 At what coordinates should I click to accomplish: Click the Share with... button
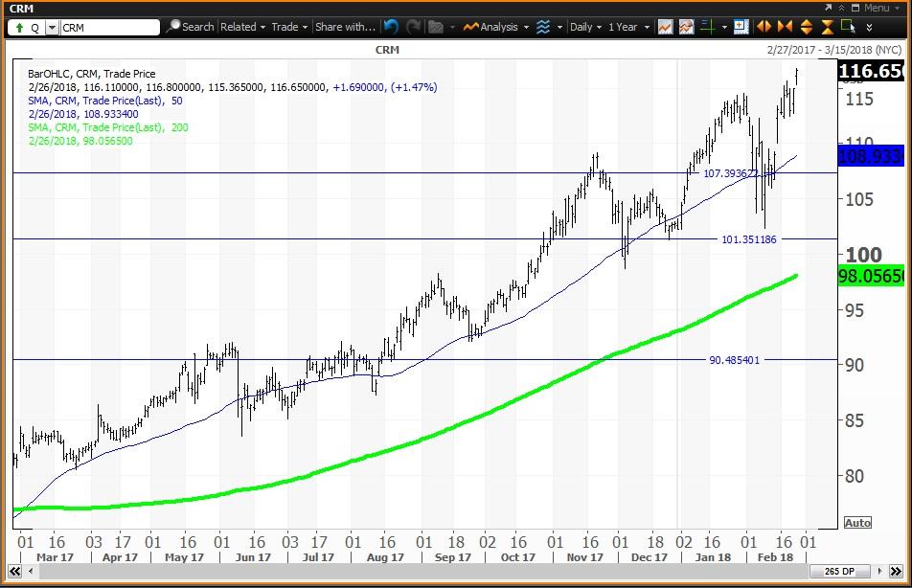click(x=345, y=27)
